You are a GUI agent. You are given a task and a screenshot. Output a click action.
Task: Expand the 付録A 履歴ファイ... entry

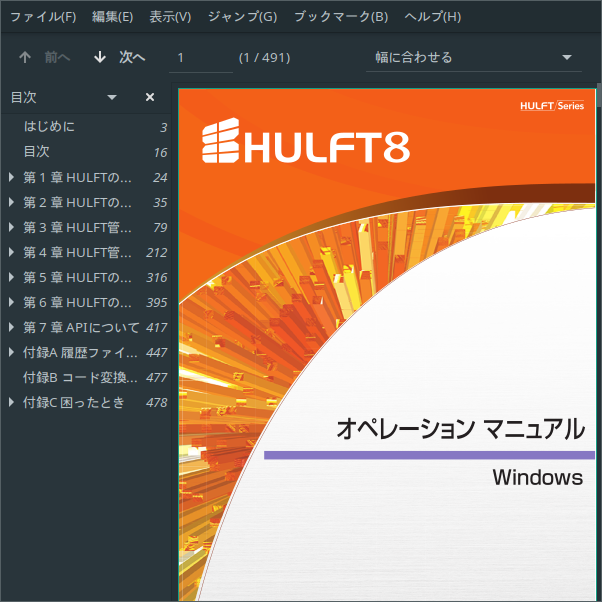pyautogui.click(x=12, y=352)
